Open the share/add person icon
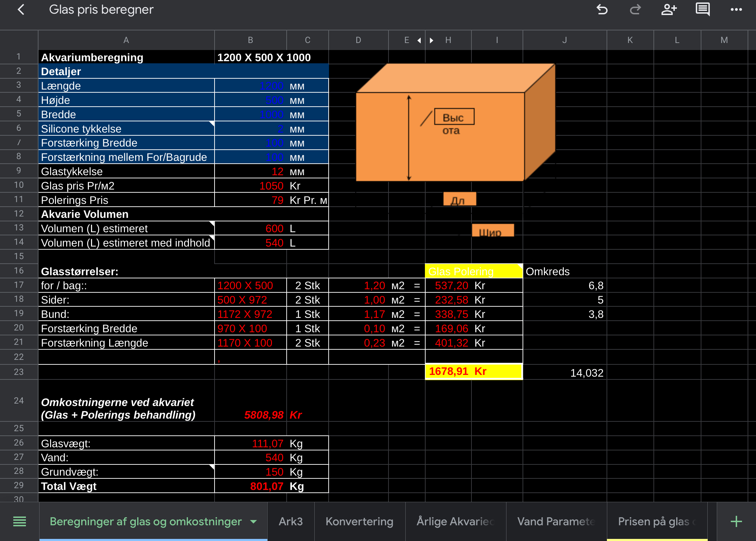The height and width of the screenshot is (541, 756). click(x=668, y=9)
